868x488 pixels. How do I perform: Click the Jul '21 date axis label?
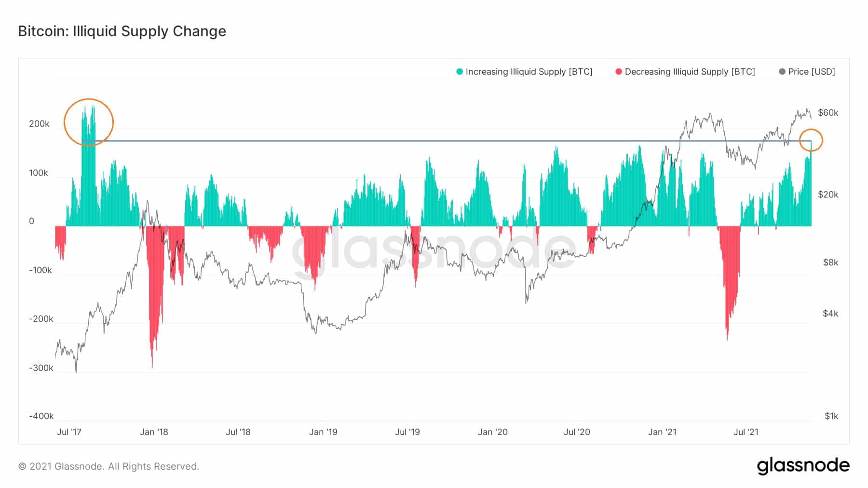(x=746, y=432)
